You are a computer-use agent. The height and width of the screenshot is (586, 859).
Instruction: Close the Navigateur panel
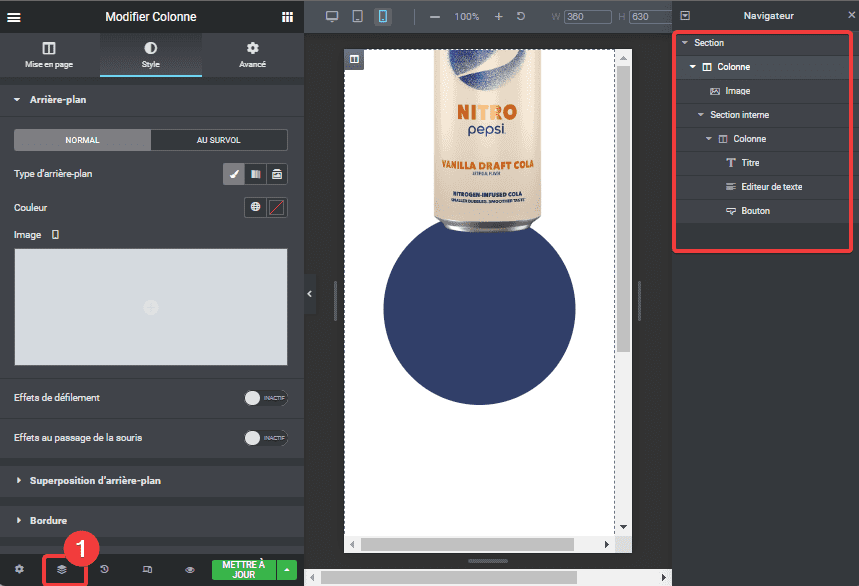852,15
